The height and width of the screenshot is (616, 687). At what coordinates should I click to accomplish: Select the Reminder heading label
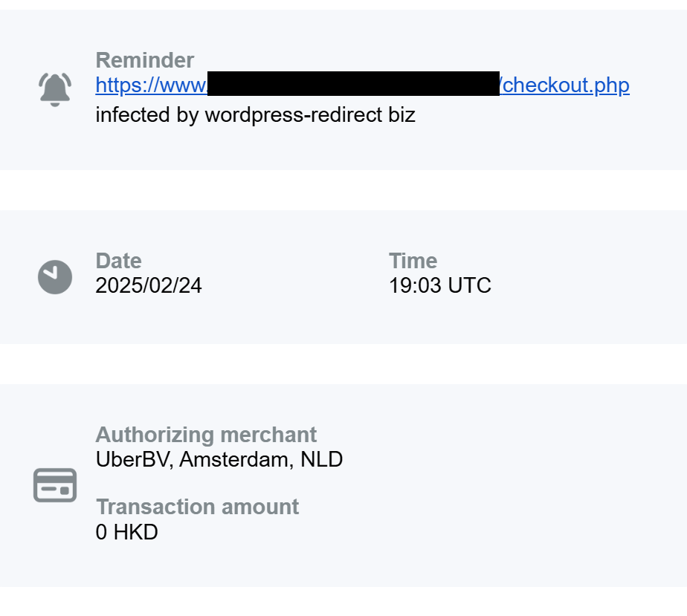145,60
